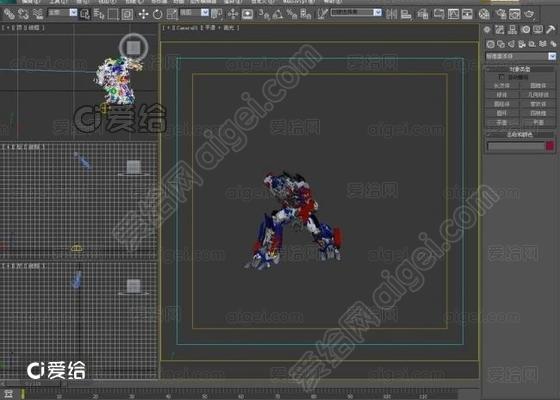Viewport: 560px width, 400px height.
Task: Toggle Window/Crossing selection mode
Action: 127,14
